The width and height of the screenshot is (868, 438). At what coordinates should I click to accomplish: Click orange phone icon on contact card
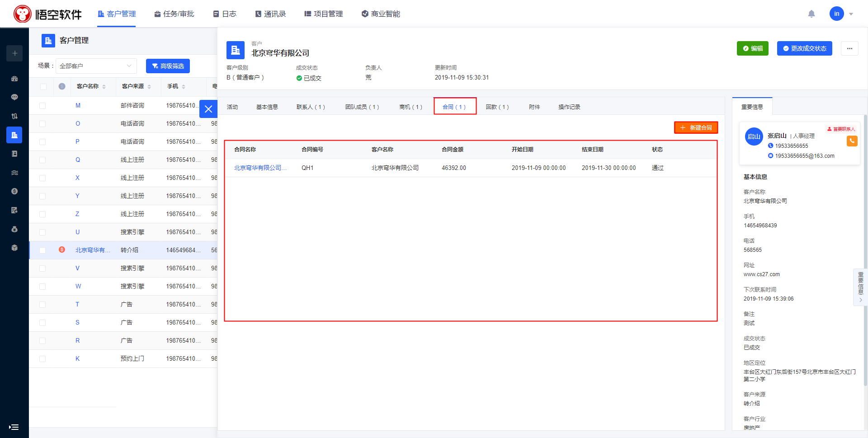pyautogui.click(x=852, y=141)
